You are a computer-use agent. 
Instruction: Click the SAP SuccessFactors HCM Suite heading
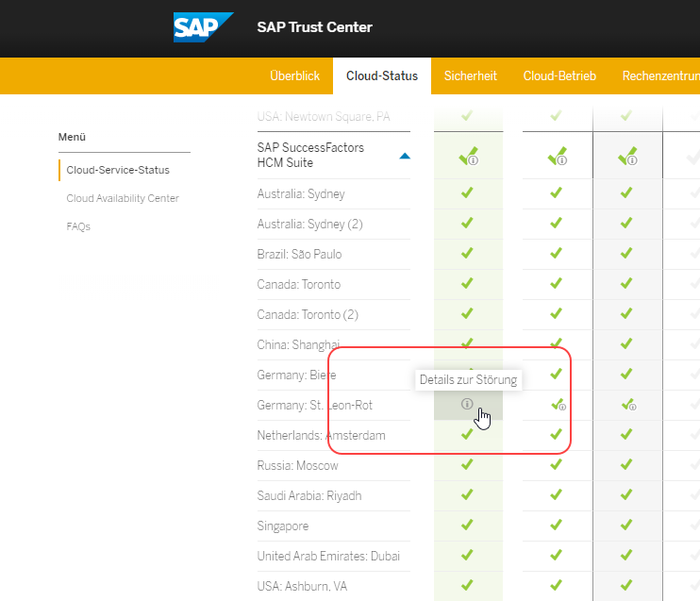click(310, 155)
